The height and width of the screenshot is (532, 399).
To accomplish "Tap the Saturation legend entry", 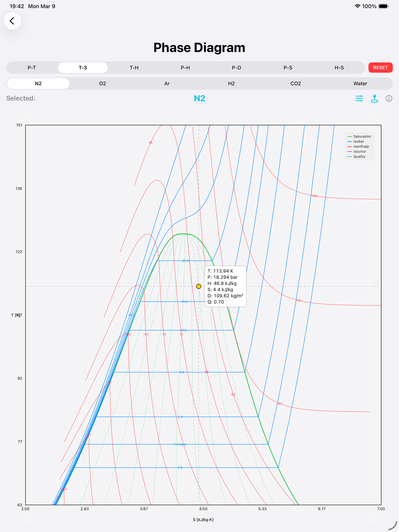I will click(362, 136).
